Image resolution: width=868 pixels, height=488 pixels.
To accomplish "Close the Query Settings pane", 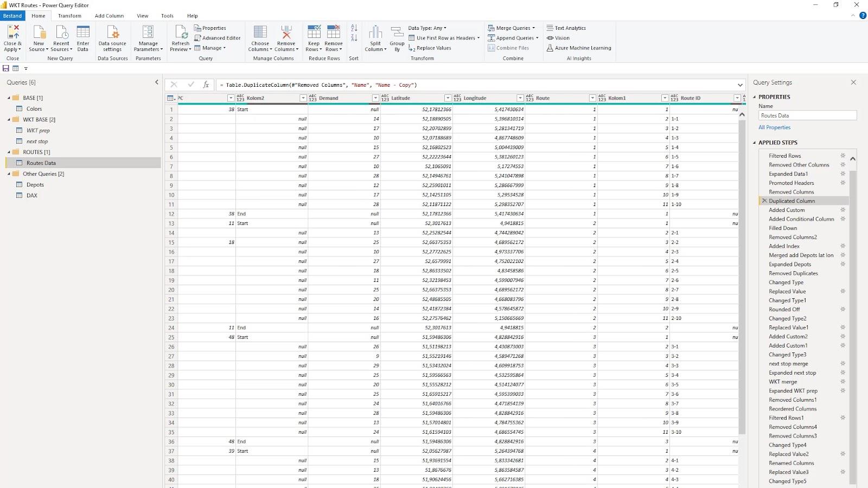I will (x=853, y=82).
